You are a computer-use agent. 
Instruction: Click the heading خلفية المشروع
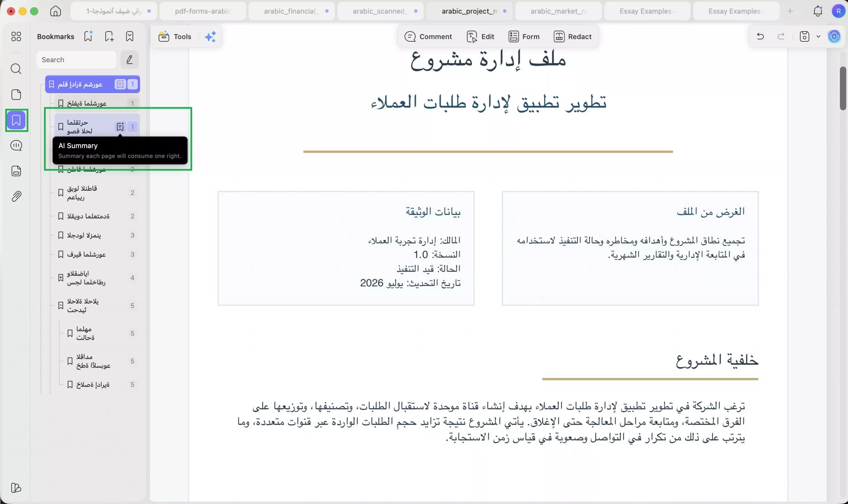[717, 360]
